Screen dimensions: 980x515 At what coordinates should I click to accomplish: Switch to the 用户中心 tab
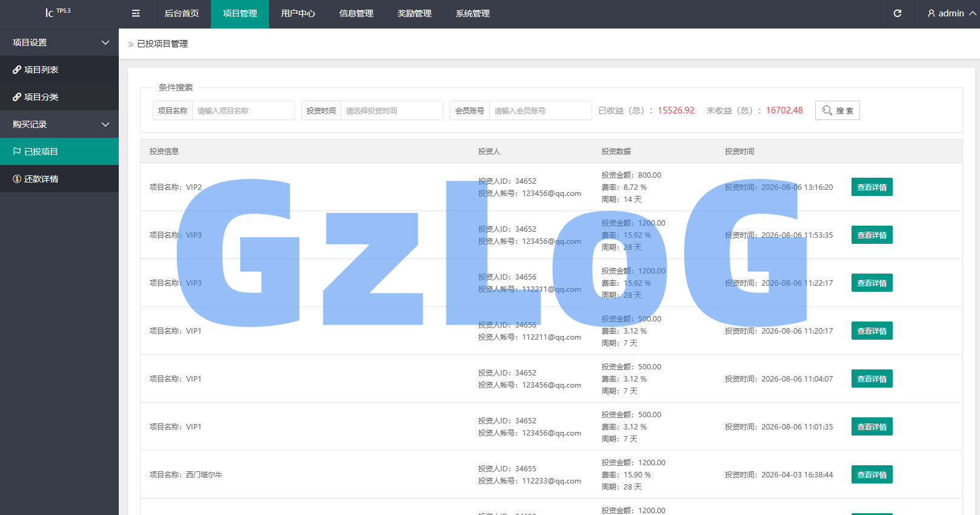(x=298, y=14)
